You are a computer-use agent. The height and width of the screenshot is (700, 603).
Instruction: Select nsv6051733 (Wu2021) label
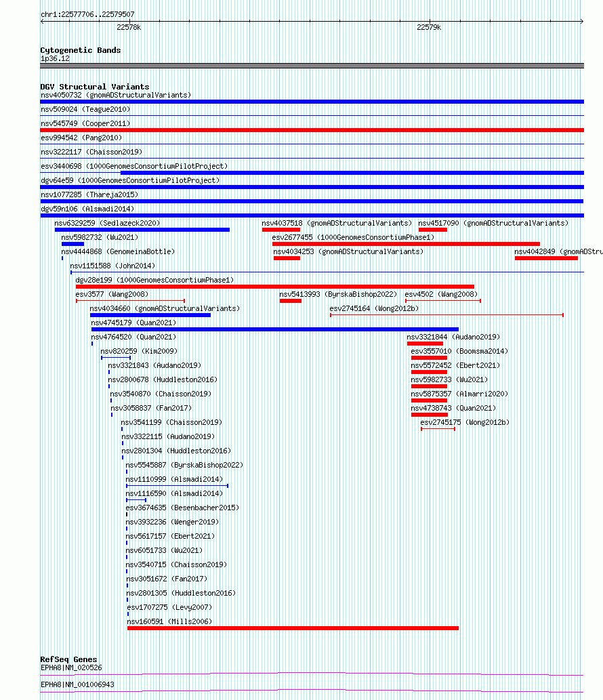pos(164,552)
